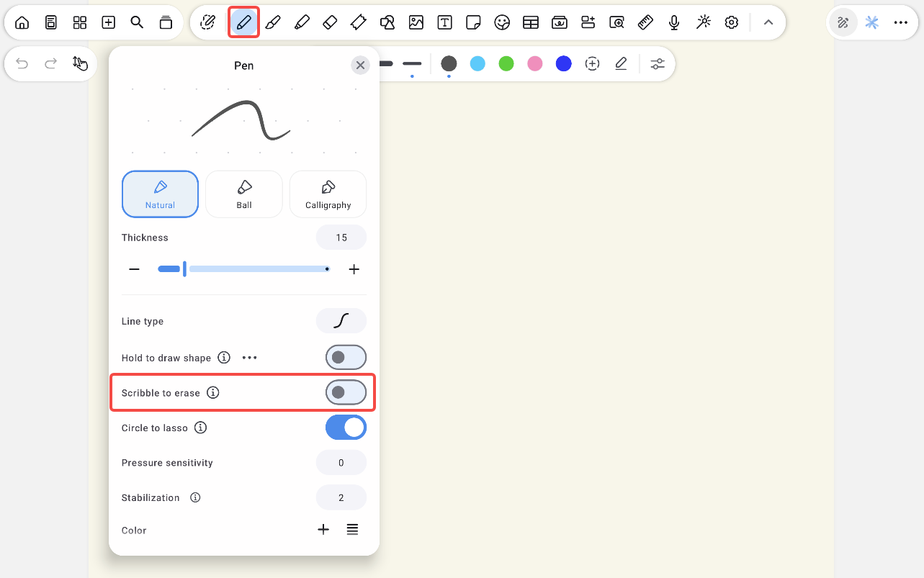924x578 pixels.
Task: Click the blue snowflake icon
Action: (872, 22)
